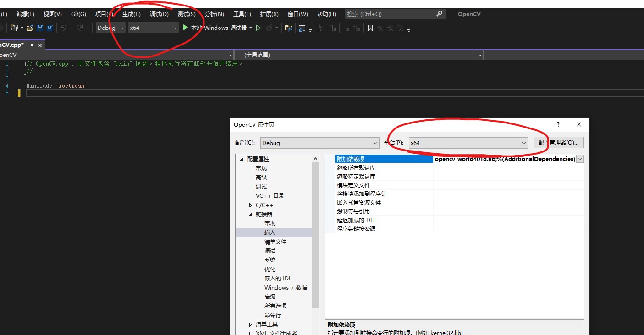Click the 配置管理器(O)... button
The height and width of the screenshot is (335, 644).
pyautogui.click(x=558, y=143)
